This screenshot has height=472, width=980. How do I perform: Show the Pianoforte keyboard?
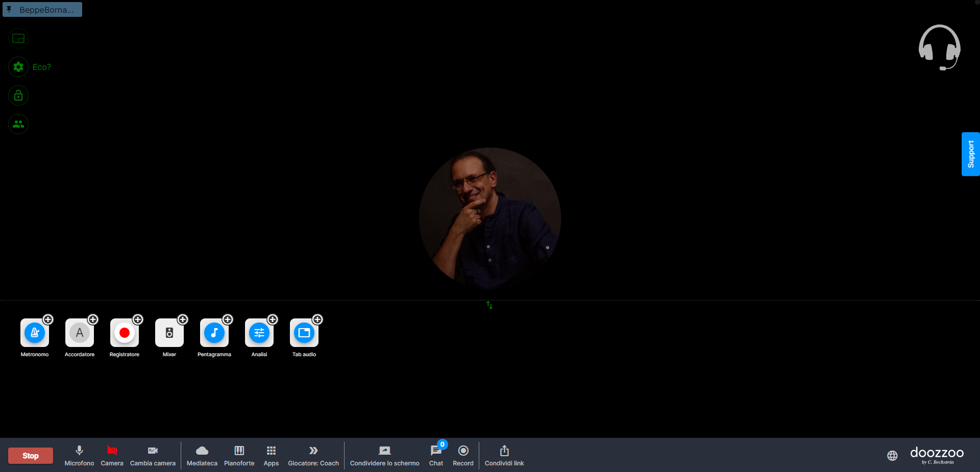pyautogui.click(x=239, y=455)
